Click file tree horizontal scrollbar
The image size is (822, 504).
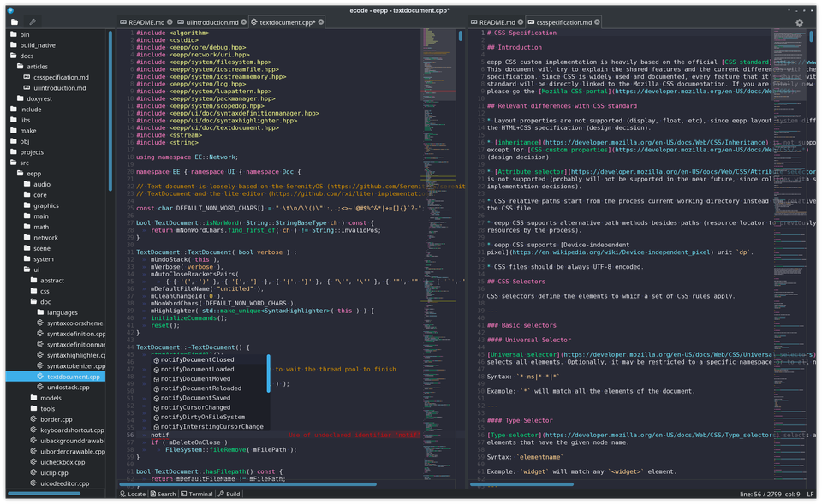click(44, 494)
